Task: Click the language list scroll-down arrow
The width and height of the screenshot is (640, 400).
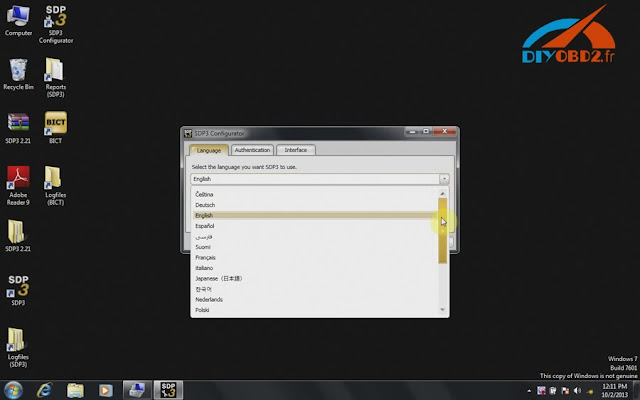Action: click(442, 310)
